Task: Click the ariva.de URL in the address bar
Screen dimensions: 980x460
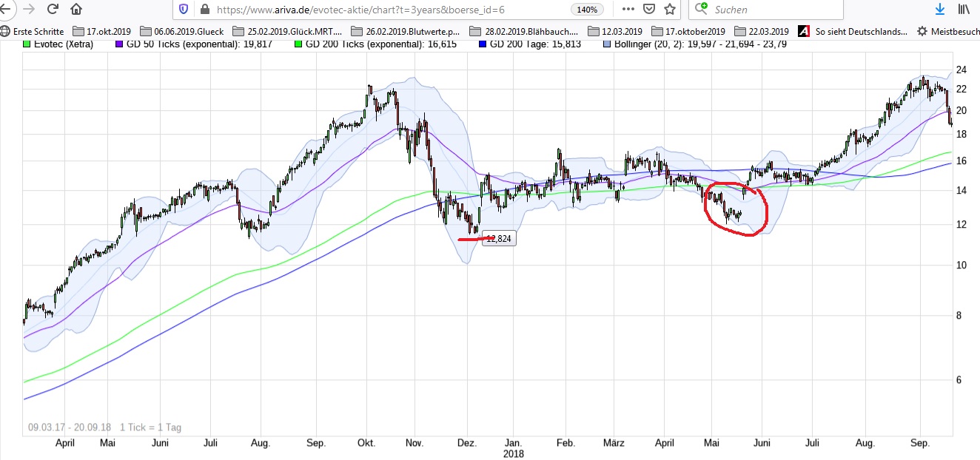Action: coord(360,10)
